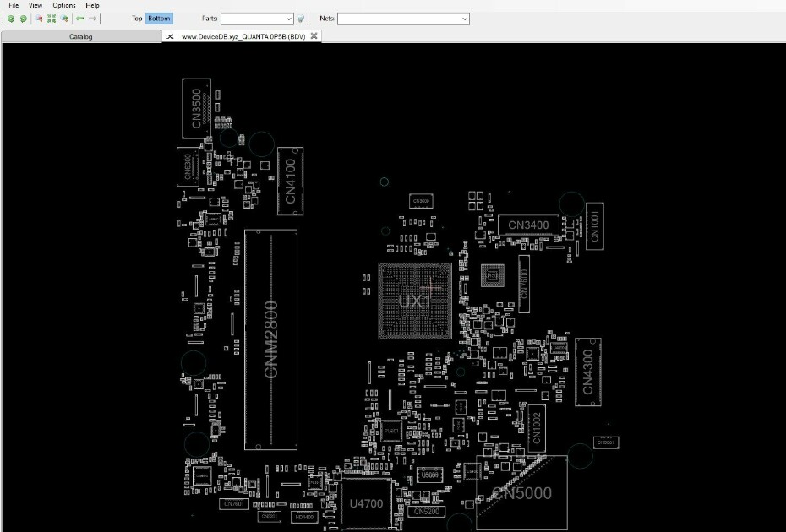Go forward using the grey right arrow
The width and height of the screenshot is (786, 532).
tap(92, 19)
